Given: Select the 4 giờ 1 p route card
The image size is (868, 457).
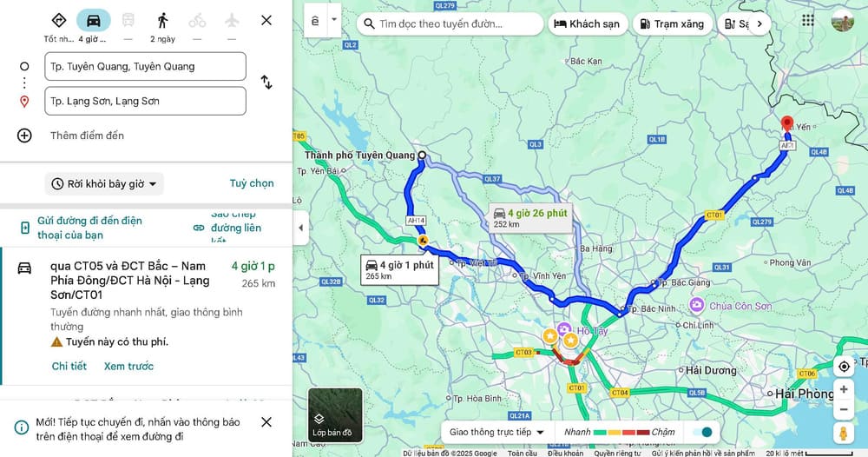Looking at the screenshot, I should [147, 315].
